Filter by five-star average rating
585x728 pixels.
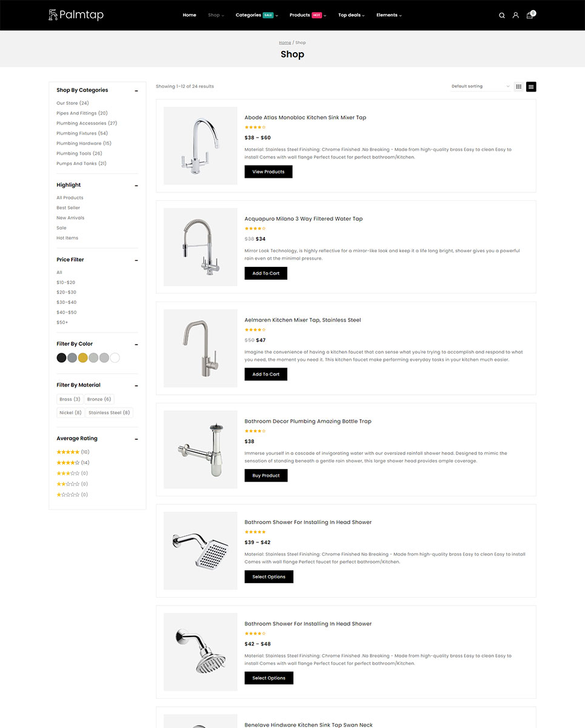(73, 452)
